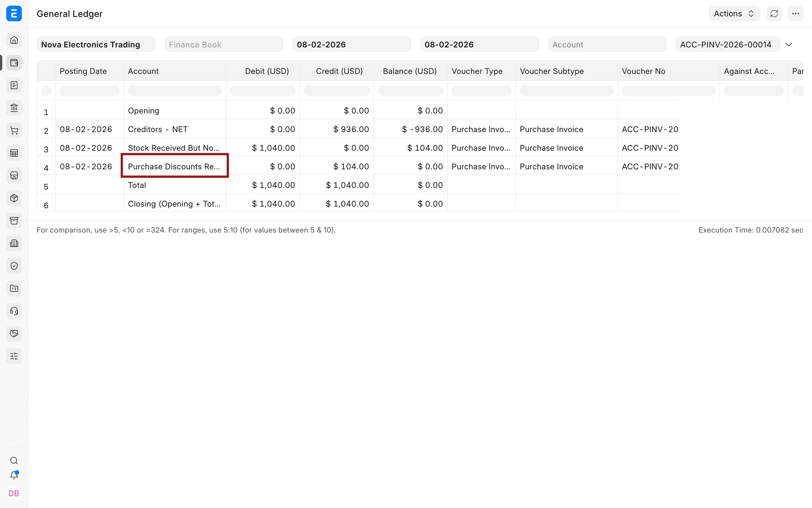Open the factory building icon in sidebar
Image resolution: width=812 pixels, height=508 pixels.
click(14, 243)
